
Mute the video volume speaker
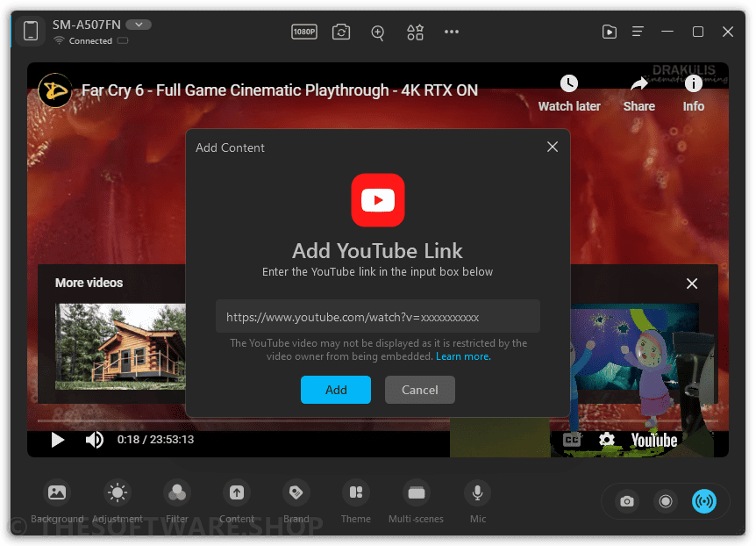[x=95, y=440]
